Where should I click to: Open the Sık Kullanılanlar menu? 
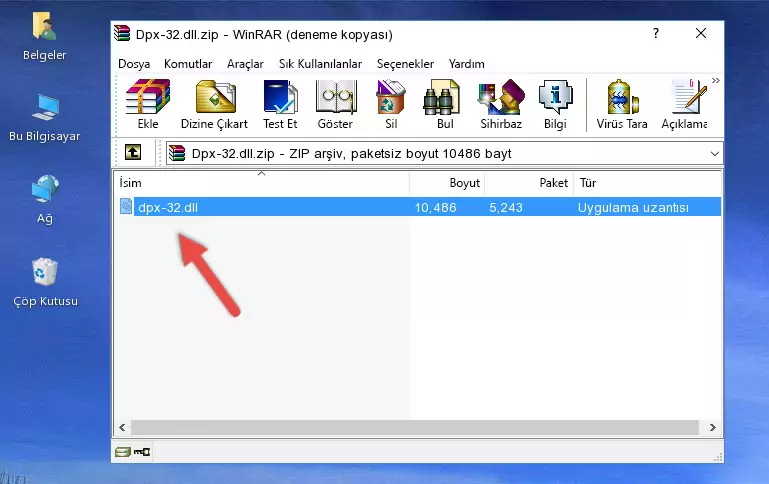coord(320,64)
